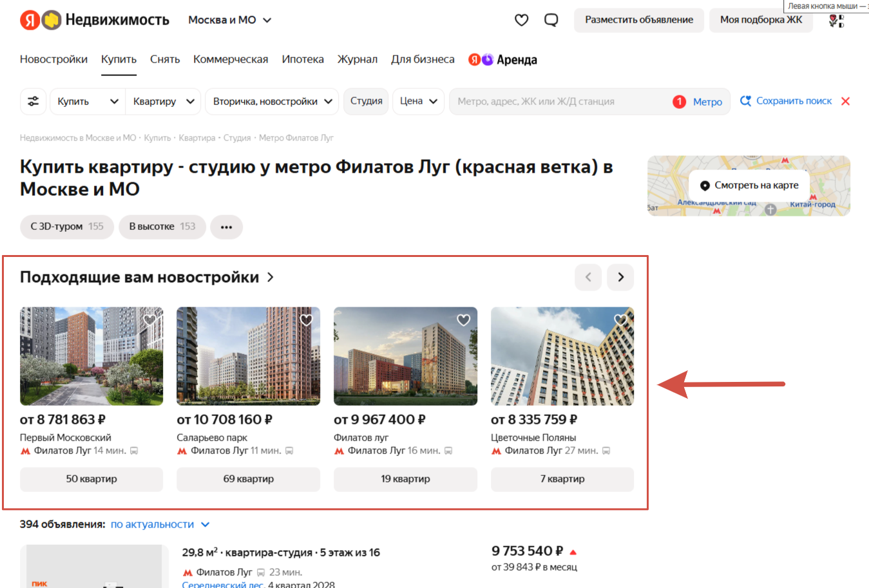Open favorites via header heart icon
Viewport: 869px width, 588px height.
click(x=521, y=20)
